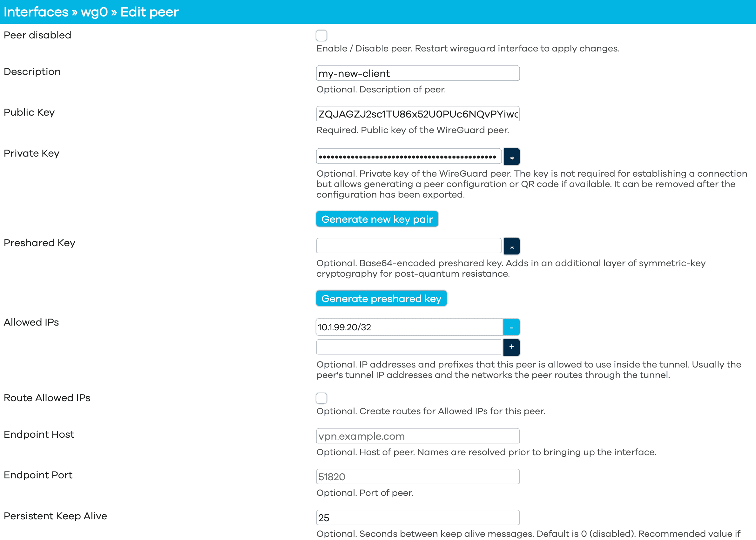Click the Public Key input field
The width and height of the screenshot is (756, 540).
418,114
